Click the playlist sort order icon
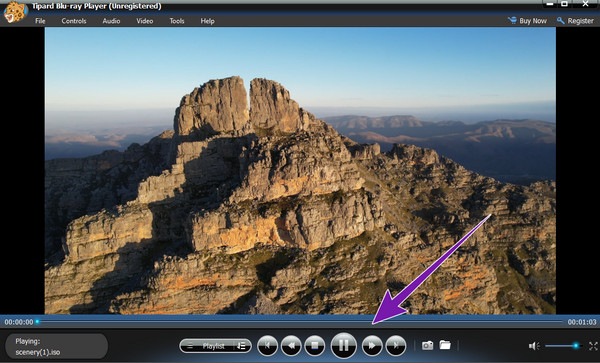The width and height of the screenshot is (600, 363). [x=241, y=346]
